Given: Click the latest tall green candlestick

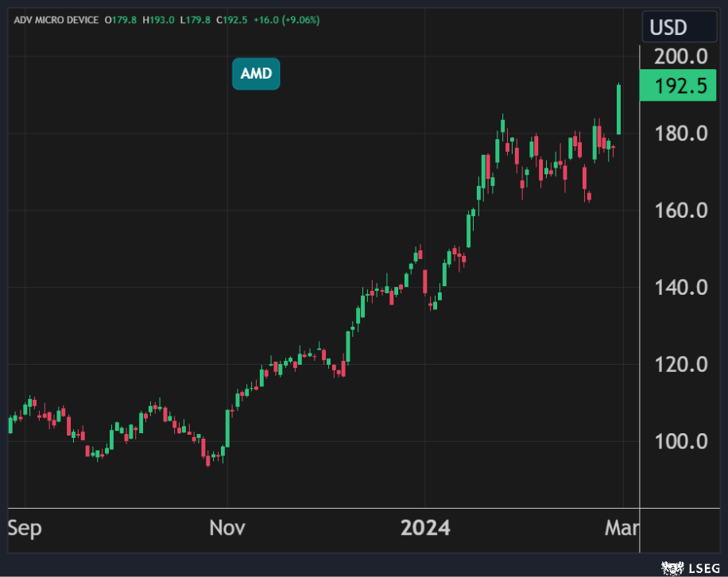Looking at the screenshot, I should pos(619,110).
